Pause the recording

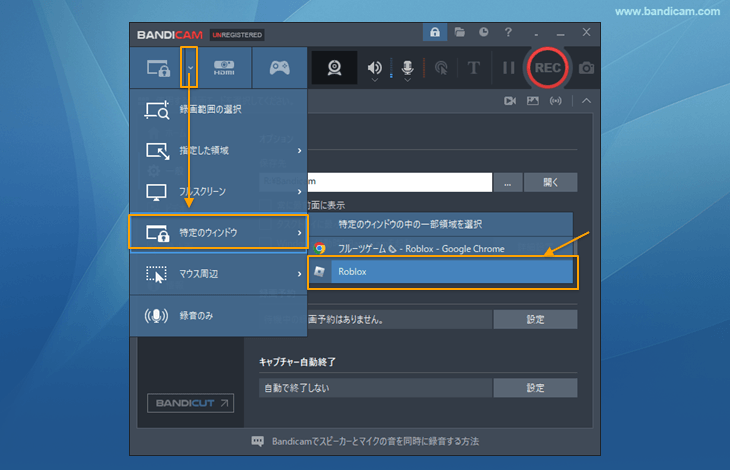(x=508, y=68)
